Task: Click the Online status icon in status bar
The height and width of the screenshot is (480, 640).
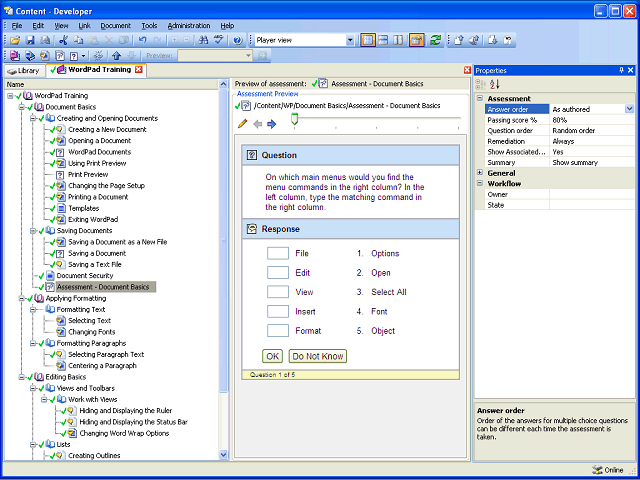Action: (598, 470)
